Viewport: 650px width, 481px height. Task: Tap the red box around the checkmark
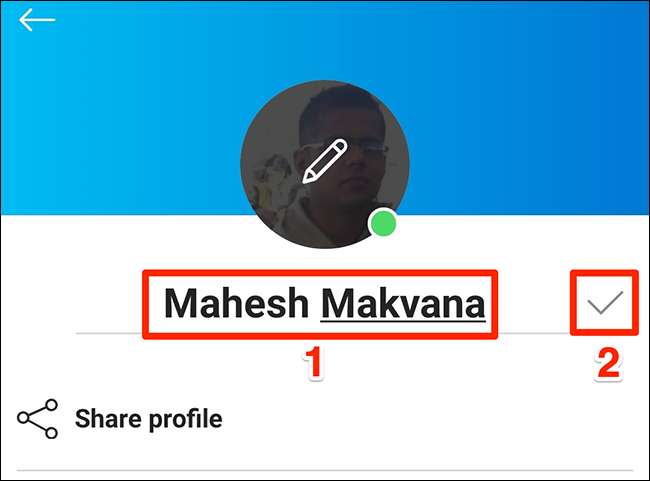point(604,303)
